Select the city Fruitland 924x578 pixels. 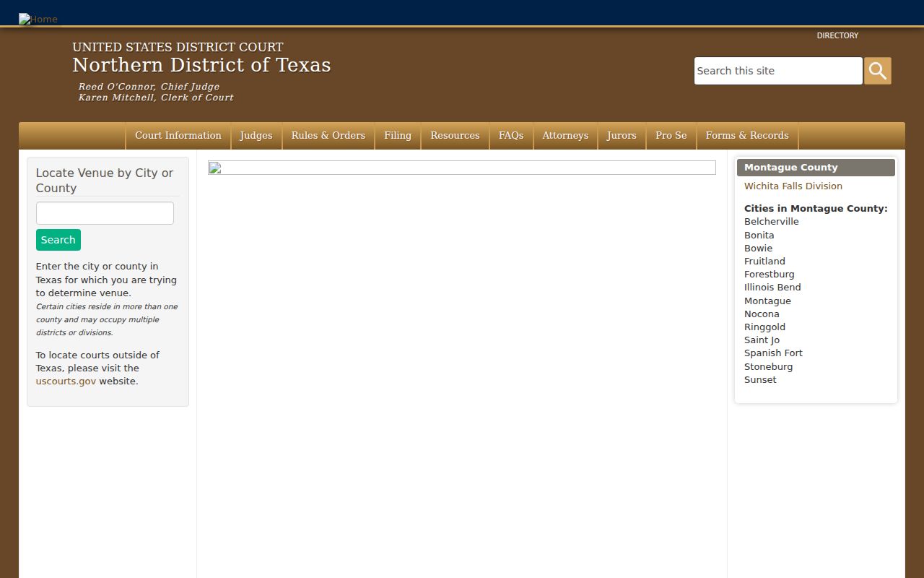765,261
